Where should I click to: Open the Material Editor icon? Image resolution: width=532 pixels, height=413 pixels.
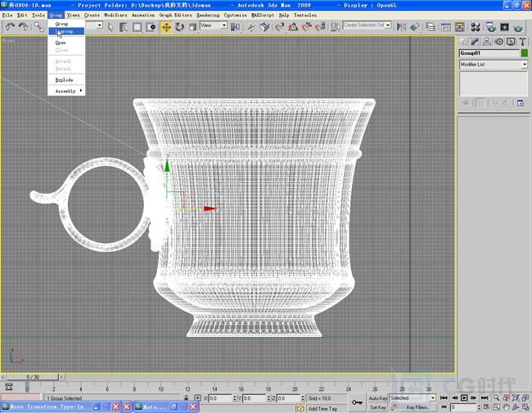476,27
